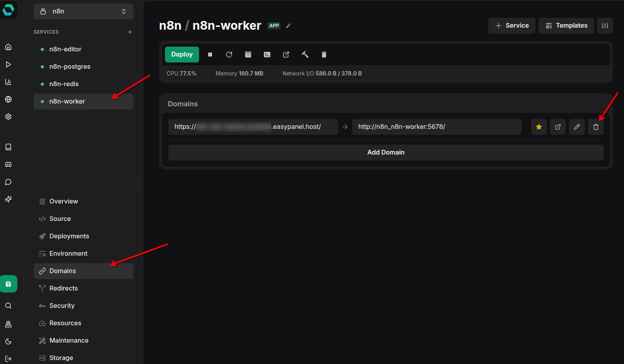Open the Resources tab
The height and width of the screenshot is (364, 624).
pos(83,323)
